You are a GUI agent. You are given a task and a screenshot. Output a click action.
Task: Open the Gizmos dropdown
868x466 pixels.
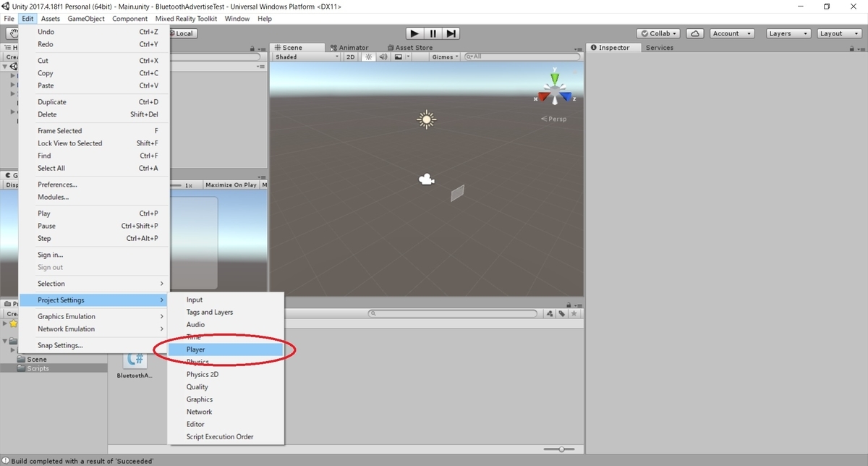click(x=446, y=56)
